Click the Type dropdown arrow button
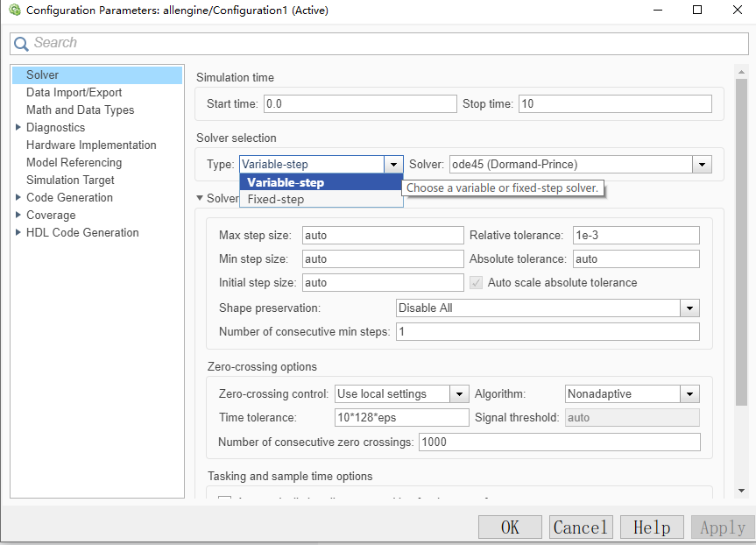Viewport: 756px width, 545px height. click(x=392, y=164)
